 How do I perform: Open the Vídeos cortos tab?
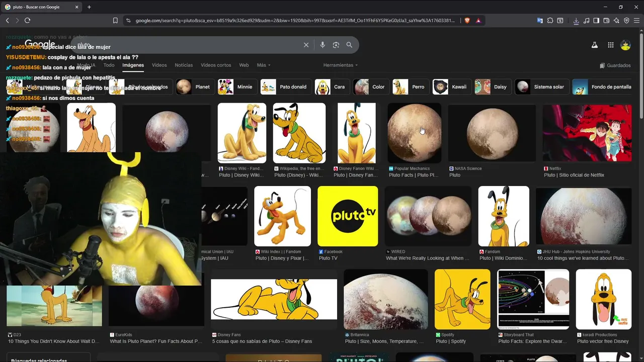point(216,65)
